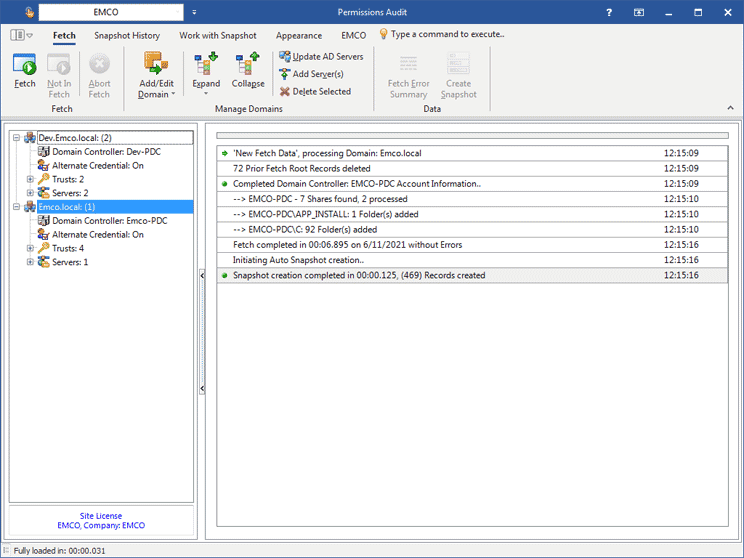The height and width of the screenshot is (558, 744).
Task: Click the Fetch ribbon button icon
Action: (x=25, y=64)
